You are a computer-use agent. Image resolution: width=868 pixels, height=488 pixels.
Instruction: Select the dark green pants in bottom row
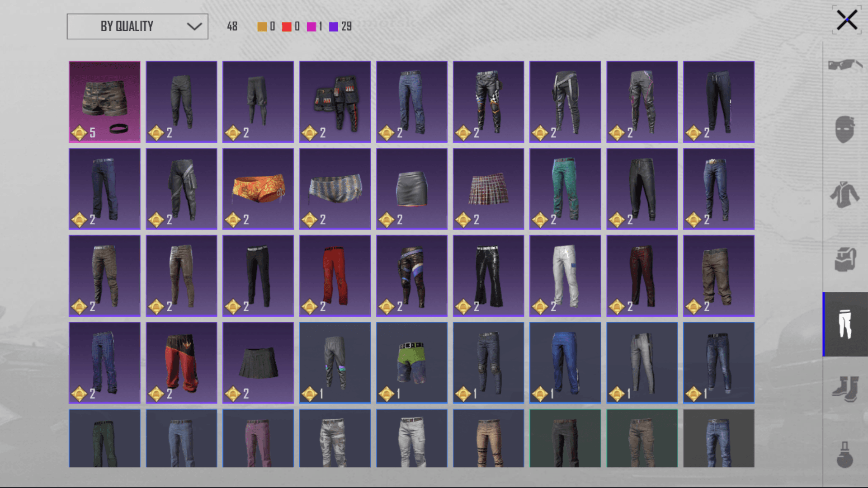(104, 438)
